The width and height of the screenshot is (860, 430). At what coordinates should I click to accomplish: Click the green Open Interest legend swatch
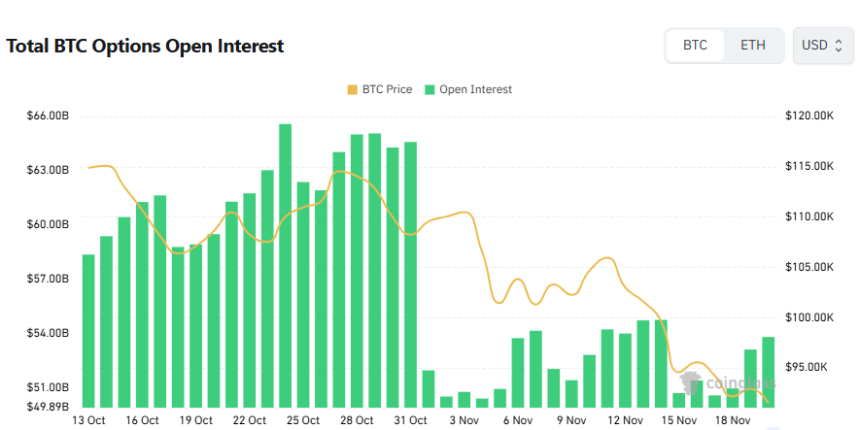429,90
